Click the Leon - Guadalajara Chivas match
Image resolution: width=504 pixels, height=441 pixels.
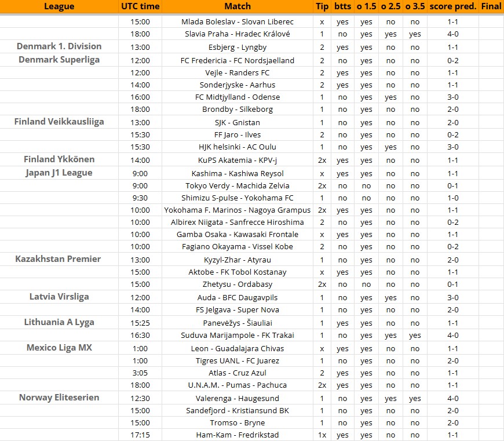(238, 349)
